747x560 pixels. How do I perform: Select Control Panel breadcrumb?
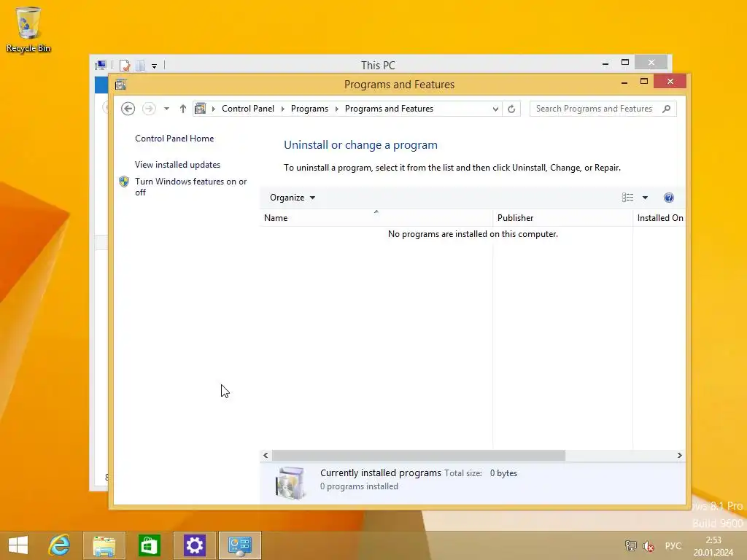point(248,109)
